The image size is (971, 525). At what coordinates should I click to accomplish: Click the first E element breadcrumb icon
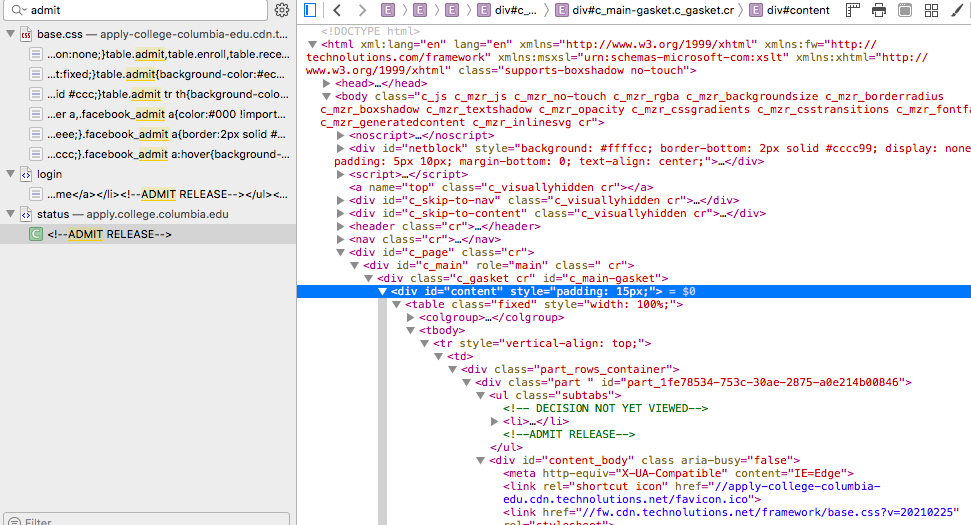tap(388, 10)
